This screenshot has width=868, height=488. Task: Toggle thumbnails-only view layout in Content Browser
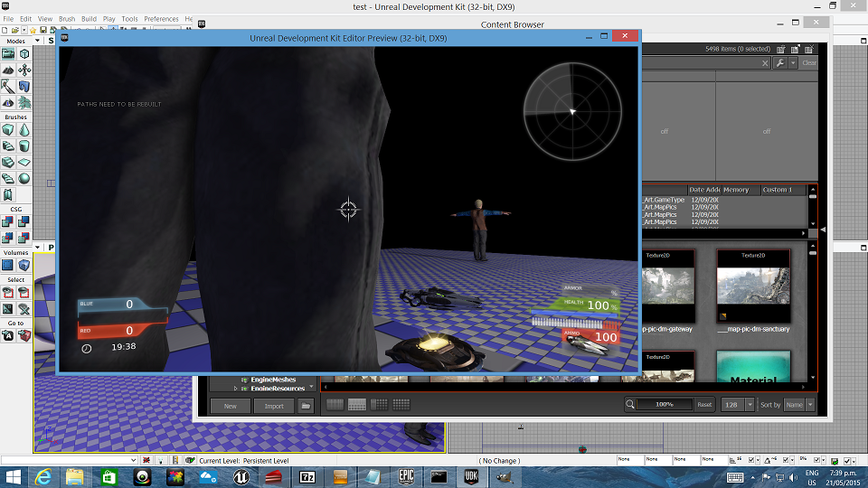pyautogui.click(x=401, y=405)
